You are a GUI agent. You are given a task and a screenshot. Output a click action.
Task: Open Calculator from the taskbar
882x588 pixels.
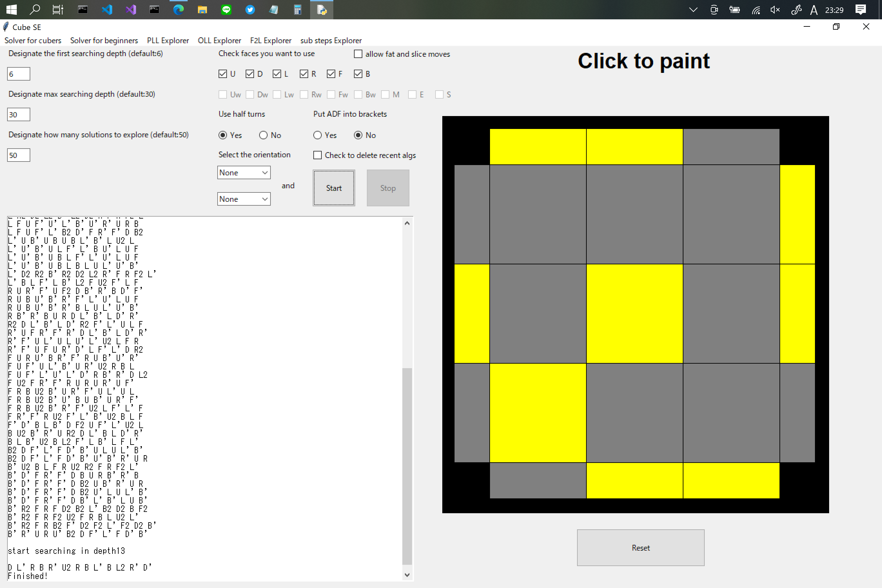[x=298, y=10]
